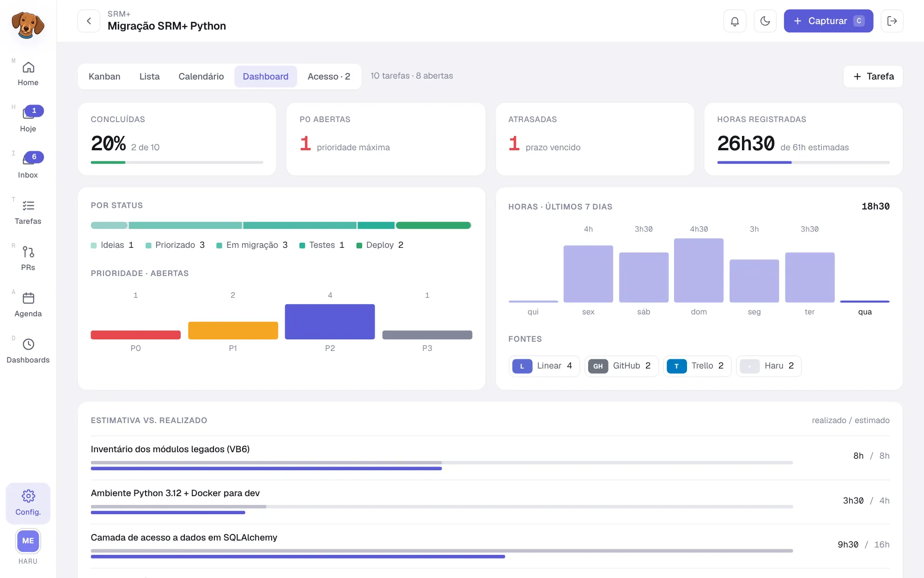Open Home in the sidebar
The width and height of the screenshot is (924, 578).
pos(28,74)
